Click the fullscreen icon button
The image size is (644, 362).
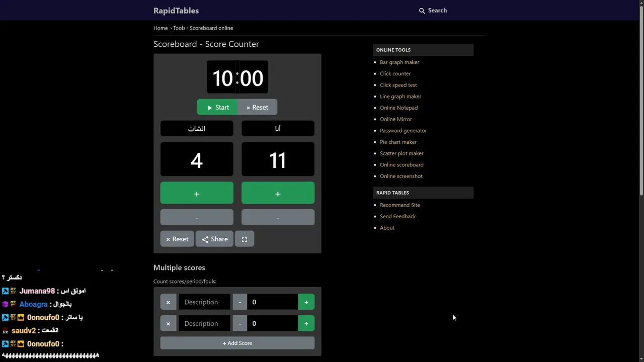[x=245, y=239]
